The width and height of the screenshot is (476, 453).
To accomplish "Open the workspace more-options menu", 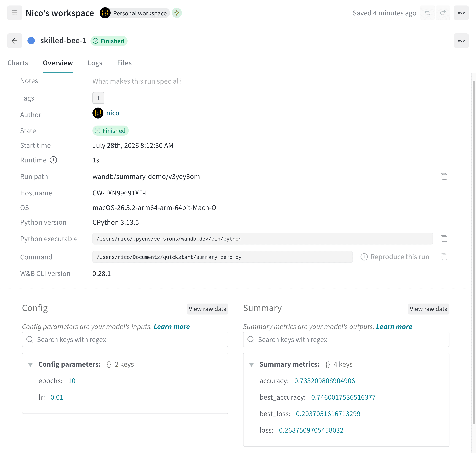I will tap(461, 13).
